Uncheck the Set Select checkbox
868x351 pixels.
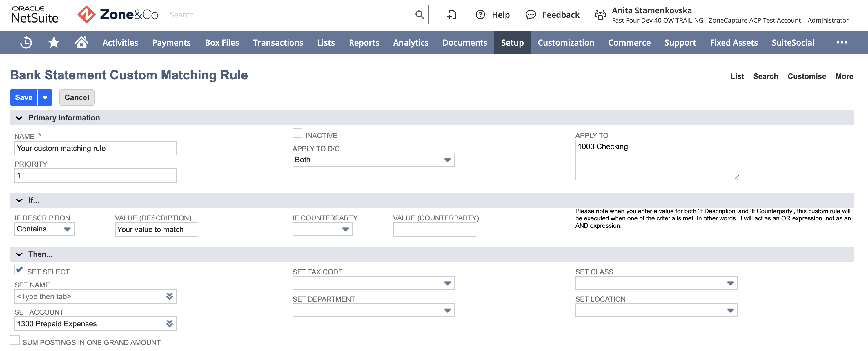(19, 269)
